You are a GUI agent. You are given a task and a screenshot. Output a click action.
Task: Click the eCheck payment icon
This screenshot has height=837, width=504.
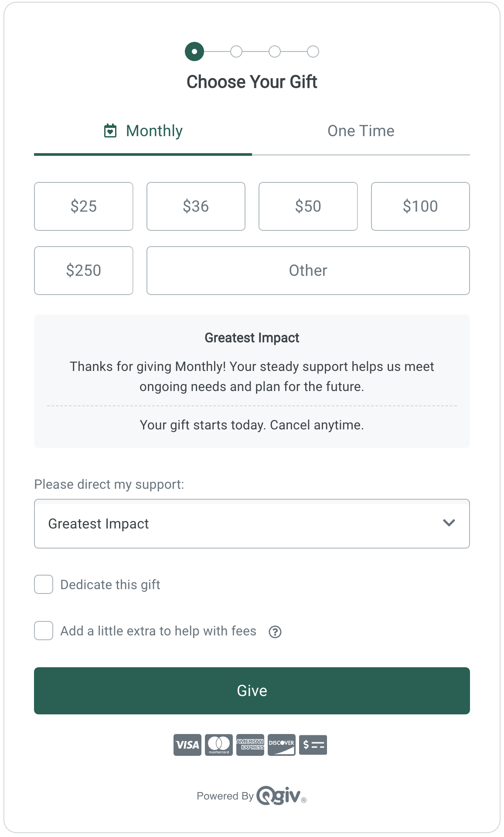(x=313, y=744)
